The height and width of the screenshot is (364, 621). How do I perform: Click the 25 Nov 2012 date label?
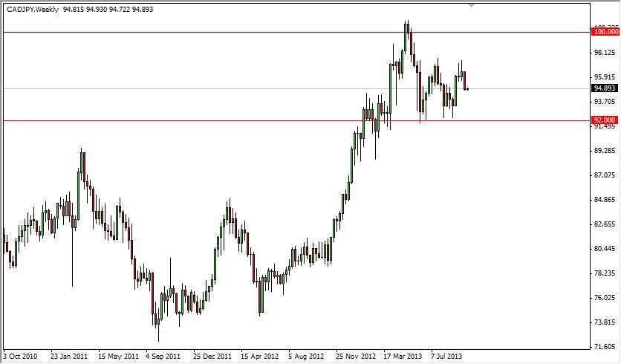356,356
